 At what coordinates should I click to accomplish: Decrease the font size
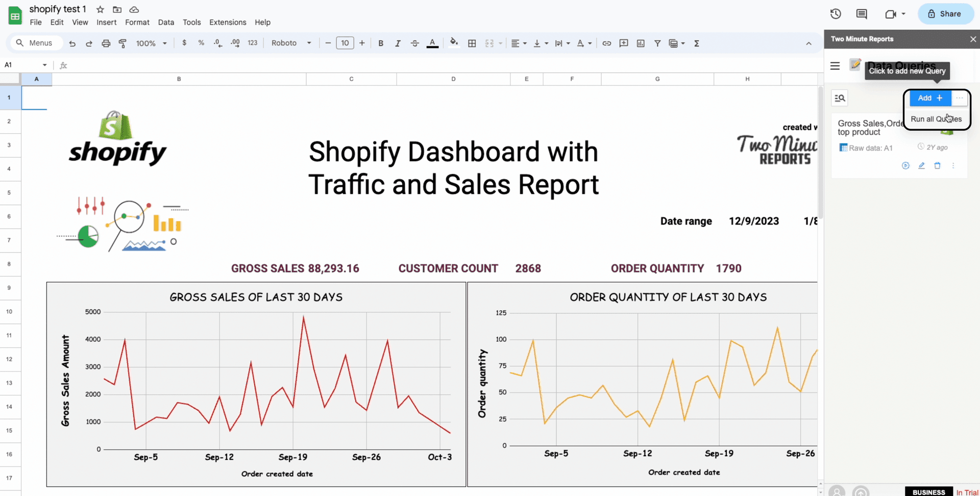point(328,43)
